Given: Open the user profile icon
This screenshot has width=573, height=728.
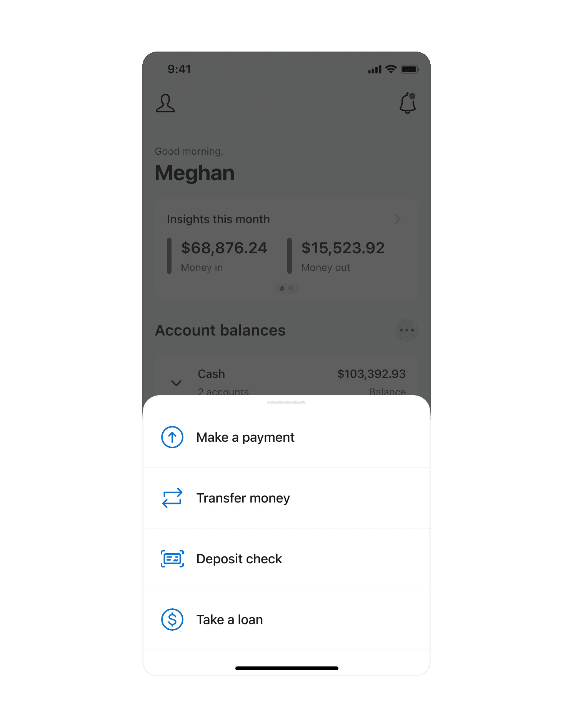Looking at the screenshot, I should click(x=165, y=103).
